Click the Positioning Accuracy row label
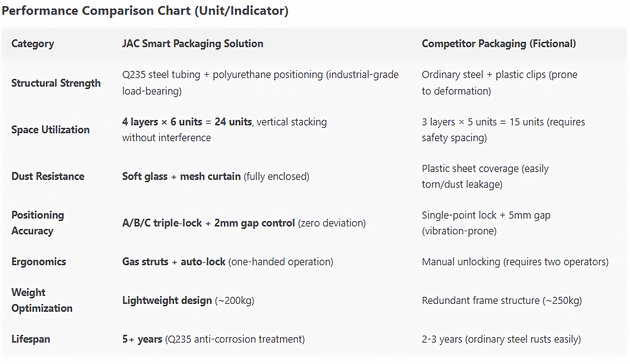Viewport: 630px width, 364px height. click(38, 223)
